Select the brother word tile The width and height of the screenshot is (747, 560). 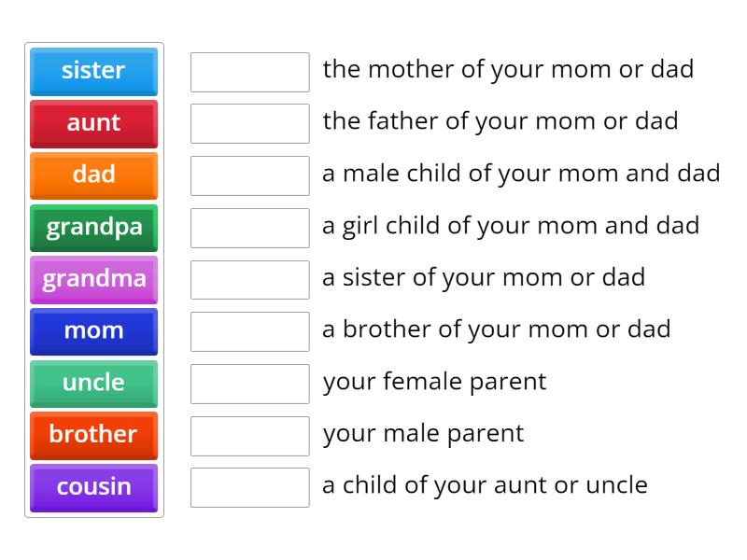coord(93,436)
